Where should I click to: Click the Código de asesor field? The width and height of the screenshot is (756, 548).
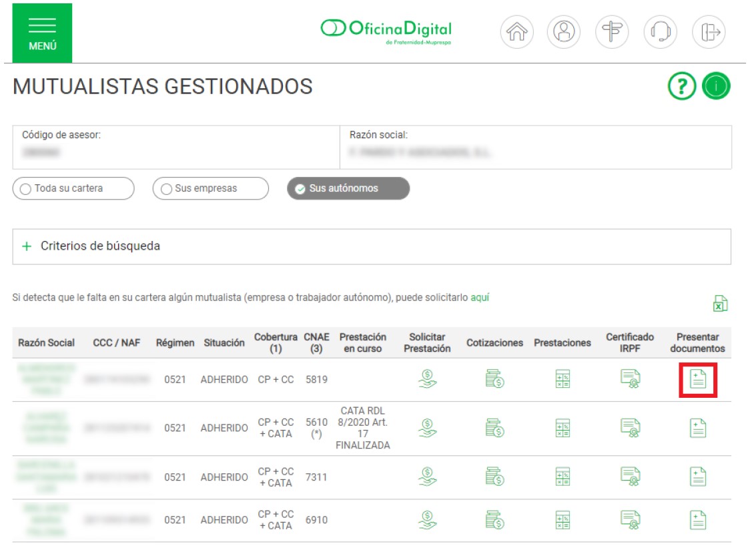coord(176,147)
